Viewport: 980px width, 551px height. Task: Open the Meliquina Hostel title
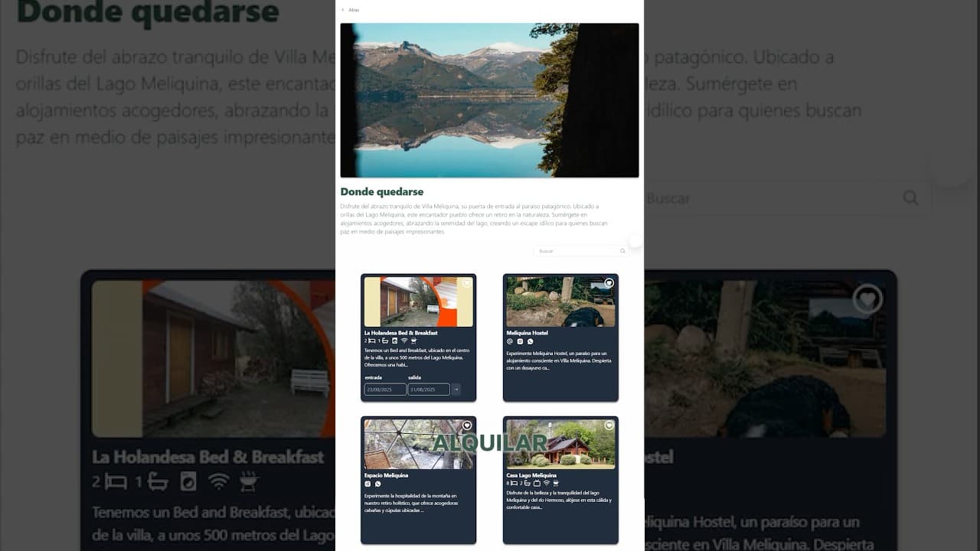(528, 333)
